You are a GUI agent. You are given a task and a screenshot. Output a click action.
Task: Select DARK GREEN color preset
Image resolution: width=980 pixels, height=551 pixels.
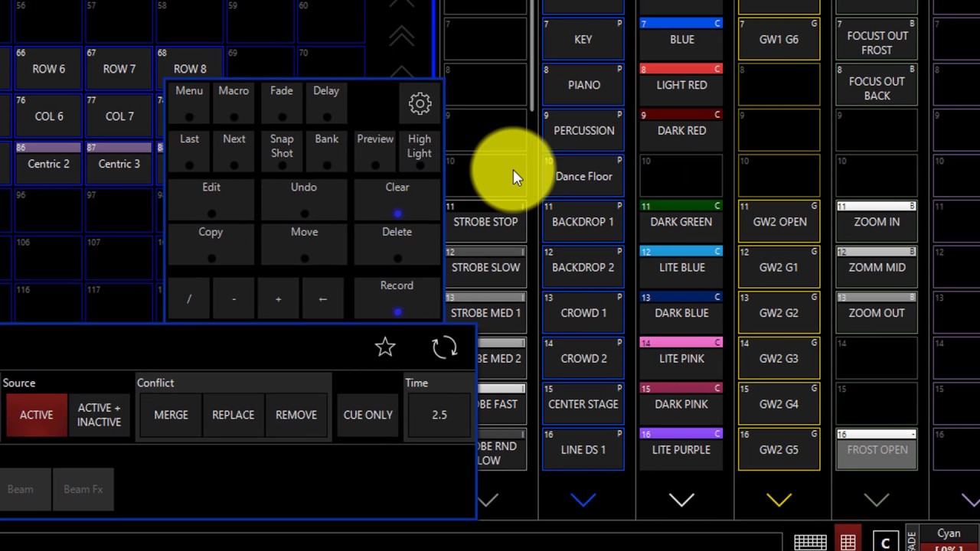[x=681, y=222]
